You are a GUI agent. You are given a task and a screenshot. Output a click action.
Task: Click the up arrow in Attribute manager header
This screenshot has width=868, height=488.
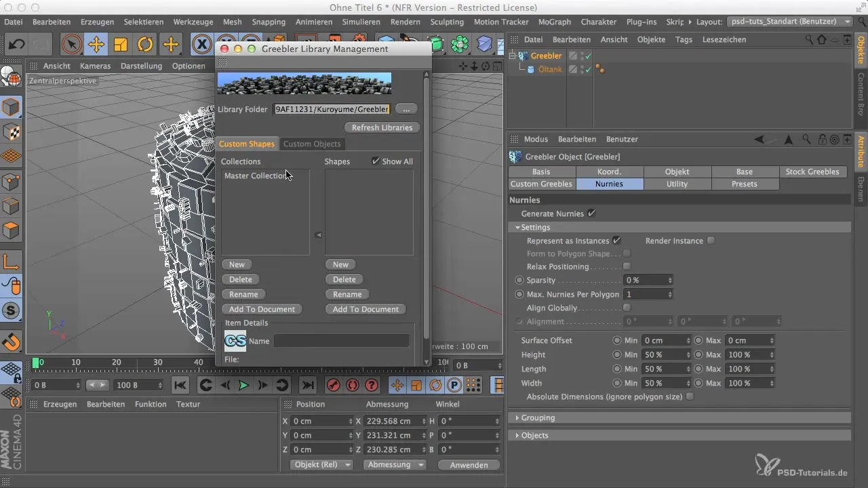[788, 139]
